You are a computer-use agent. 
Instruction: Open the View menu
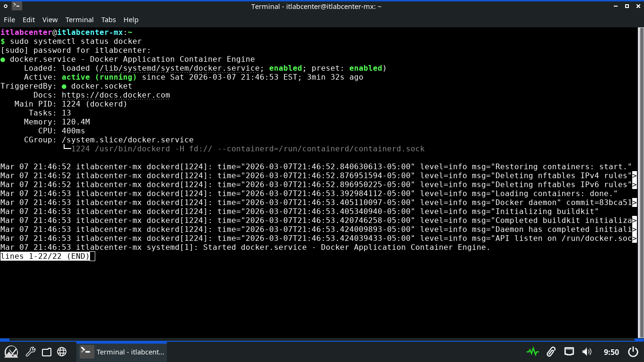coord(50,20)
